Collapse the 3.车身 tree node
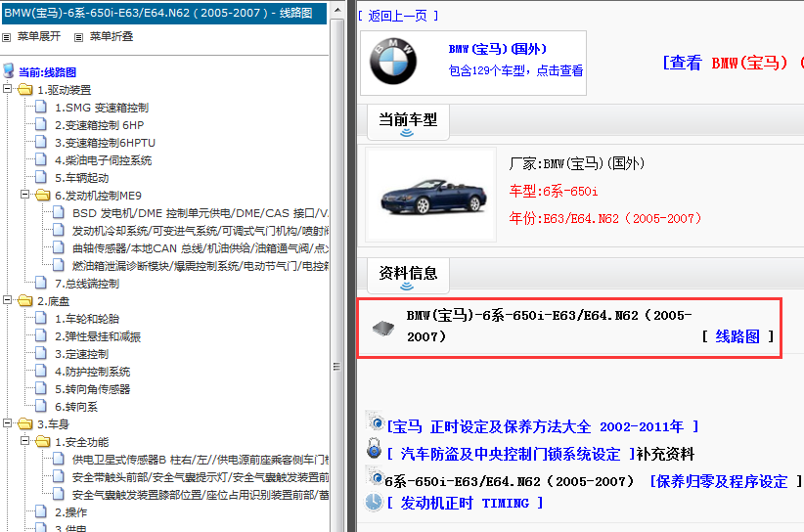This screenshot has height=532, width=804. pyautogui.click(x=7, y=423)
